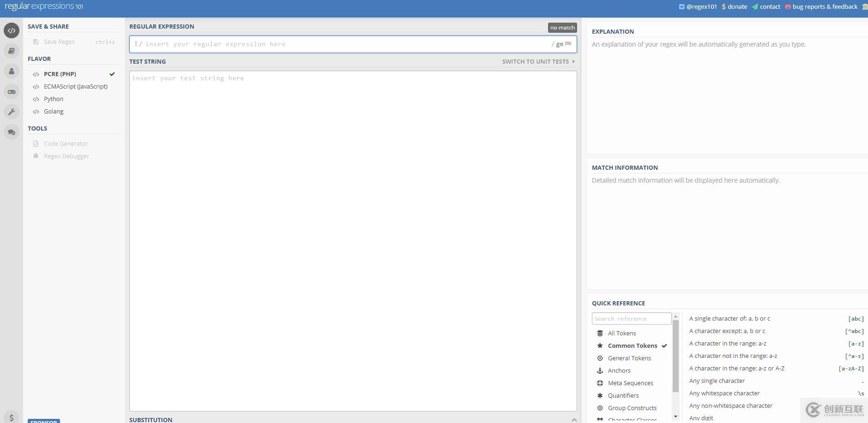Expand the Substitution panel chevron
This screenshot has width=868, height=423.
point(574,420)
